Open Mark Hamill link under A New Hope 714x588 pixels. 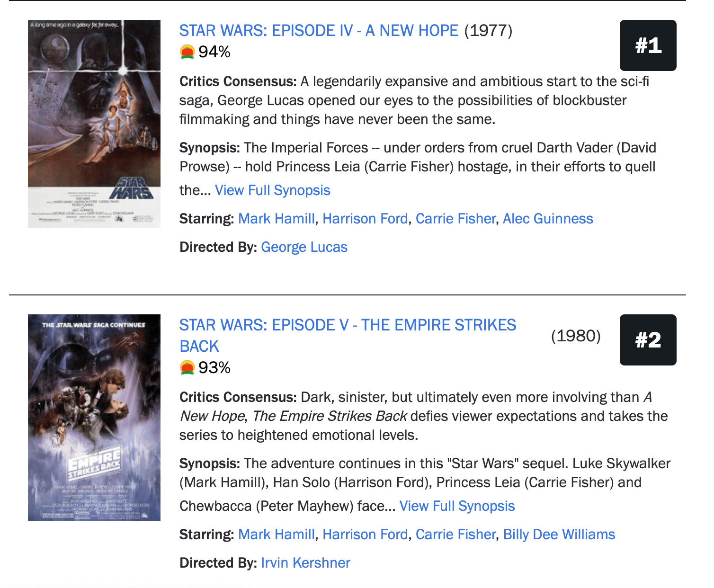click(277, 219)
